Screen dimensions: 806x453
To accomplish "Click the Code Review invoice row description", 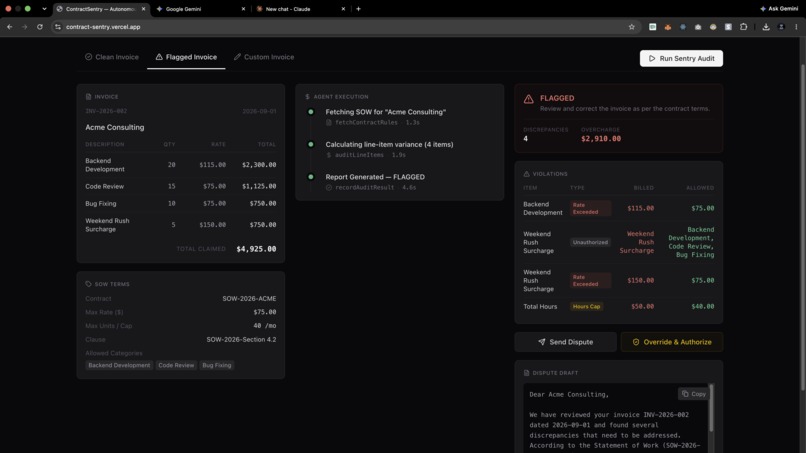I will click(x=104, y=186).
